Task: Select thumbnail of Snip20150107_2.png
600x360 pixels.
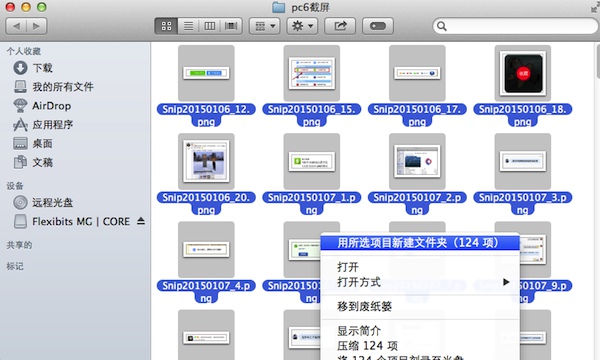Action: click(417, 161)
